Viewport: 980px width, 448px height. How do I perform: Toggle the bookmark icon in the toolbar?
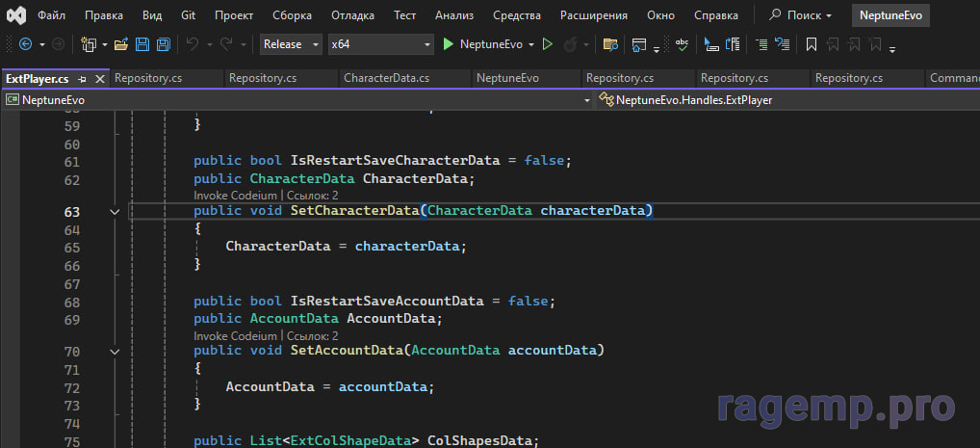click(x=812, y=44)
